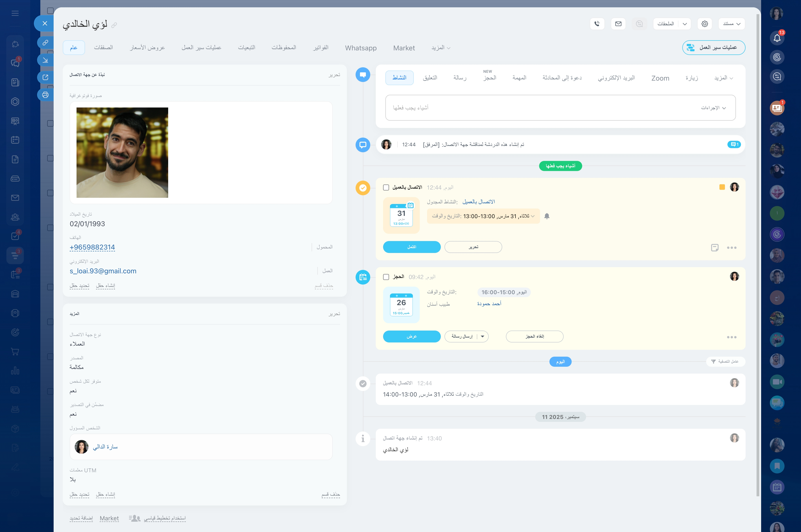Close the contact panel with X button
The image size is (801, 532).
tap(44, 23)
